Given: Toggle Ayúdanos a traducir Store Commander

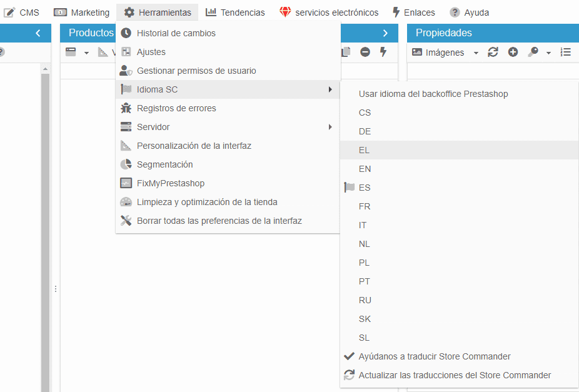Looking at the screenshot, I should [x=434, y=356].
